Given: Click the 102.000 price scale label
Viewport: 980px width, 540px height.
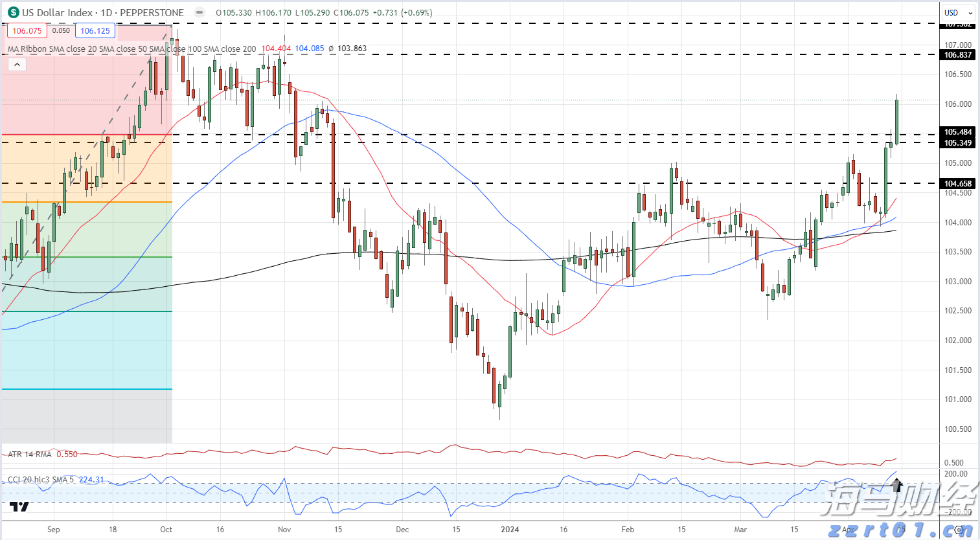Looking at the screenshot, I should pyautogui.click(x=958, y=341).
